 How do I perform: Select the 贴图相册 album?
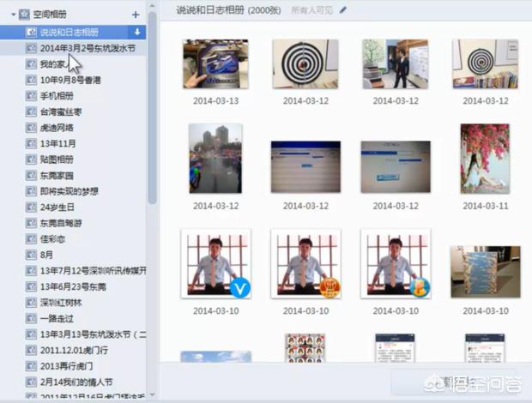(x=57, y=159)
